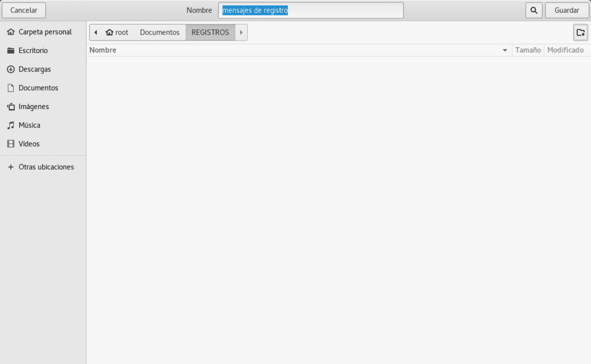
Task: Navigate to root in the path bar
Action: pos(117,32)
